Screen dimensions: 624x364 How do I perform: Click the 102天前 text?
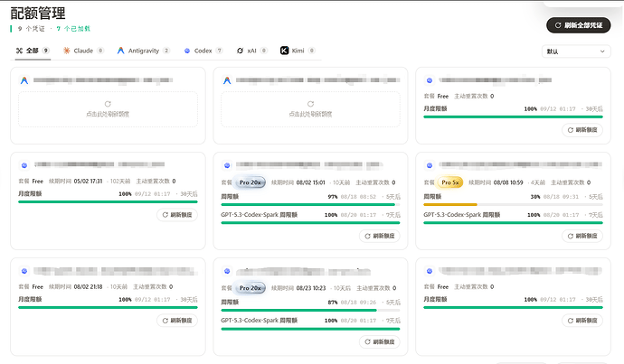120,182
